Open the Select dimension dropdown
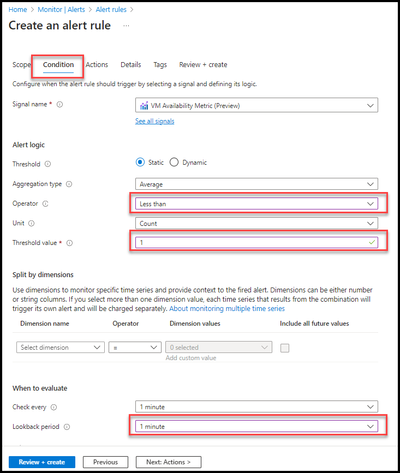Viewport: 400px width, 473px height. click(60, 347)
